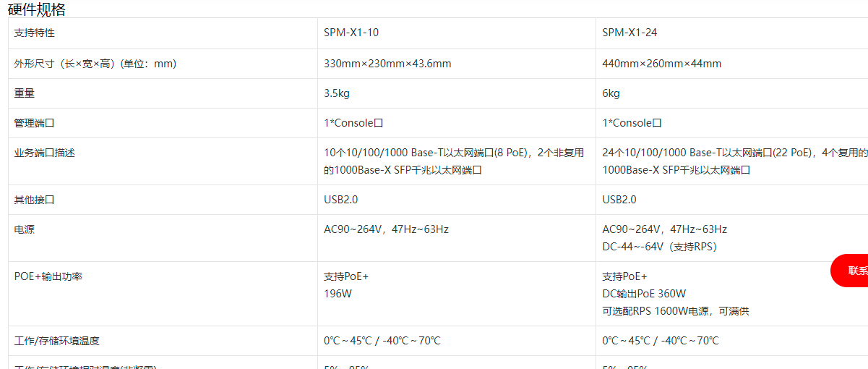Select the SPM-X1-10 column header
Image resolution: width=868 pixels, height=369 pixels.
(x=353, y=33)
